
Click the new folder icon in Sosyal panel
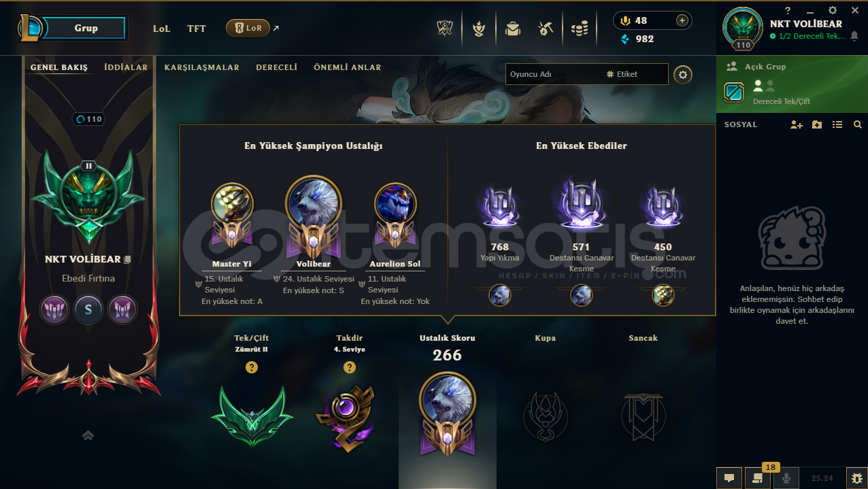817,124
